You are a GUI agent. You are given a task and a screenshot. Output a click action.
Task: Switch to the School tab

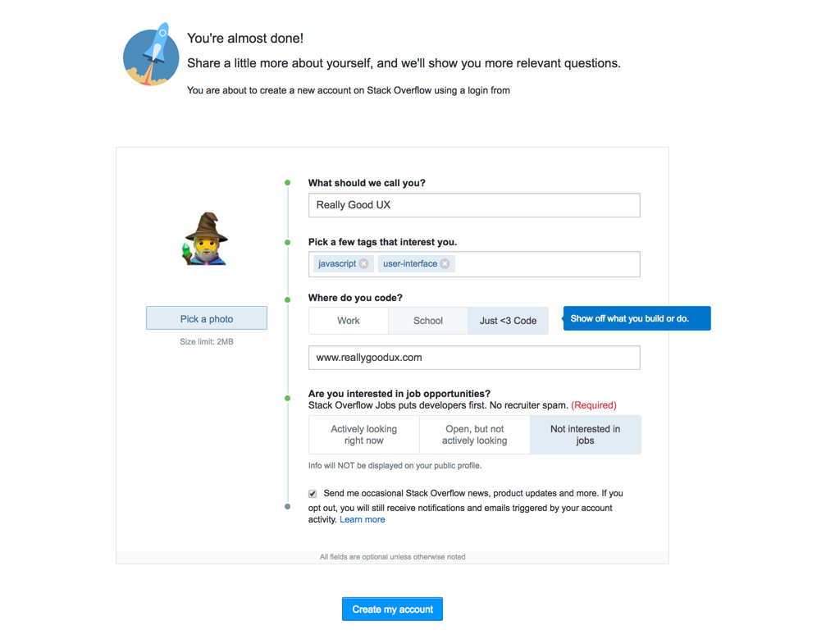[427, 320]
